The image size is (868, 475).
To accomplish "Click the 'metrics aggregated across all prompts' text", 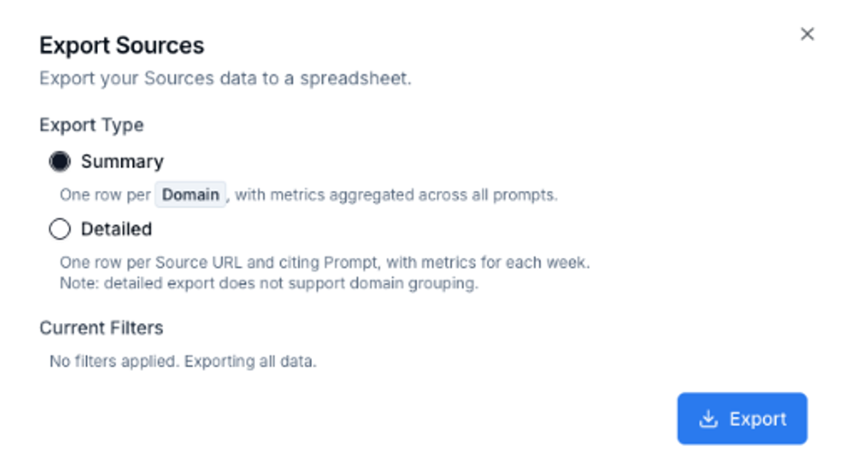I will tap(413, 195).
